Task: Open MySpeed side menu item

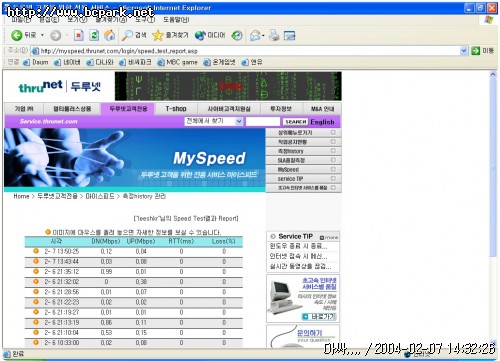Action: [x=304, y=169]
